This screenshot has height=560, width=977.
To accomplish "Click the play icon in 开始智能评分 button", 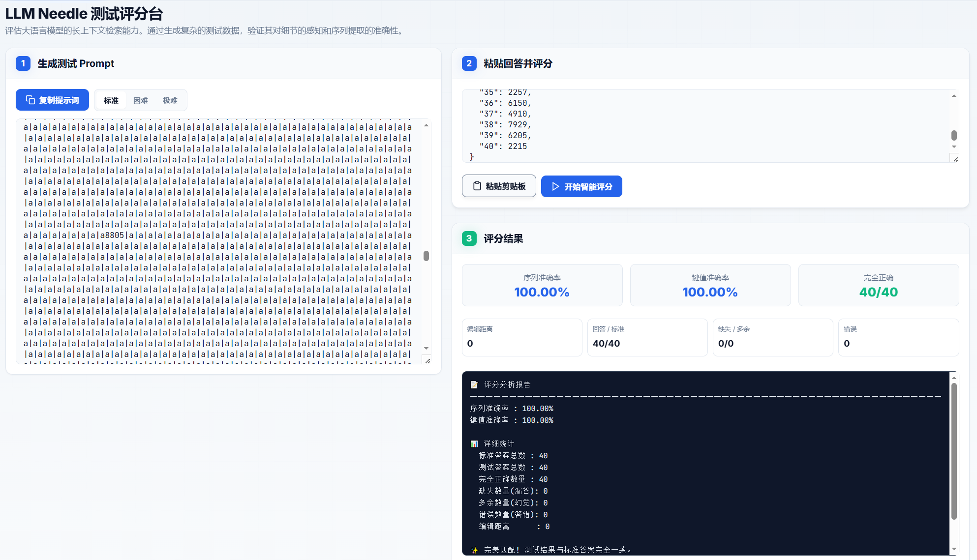I will (x=555, y=186).
